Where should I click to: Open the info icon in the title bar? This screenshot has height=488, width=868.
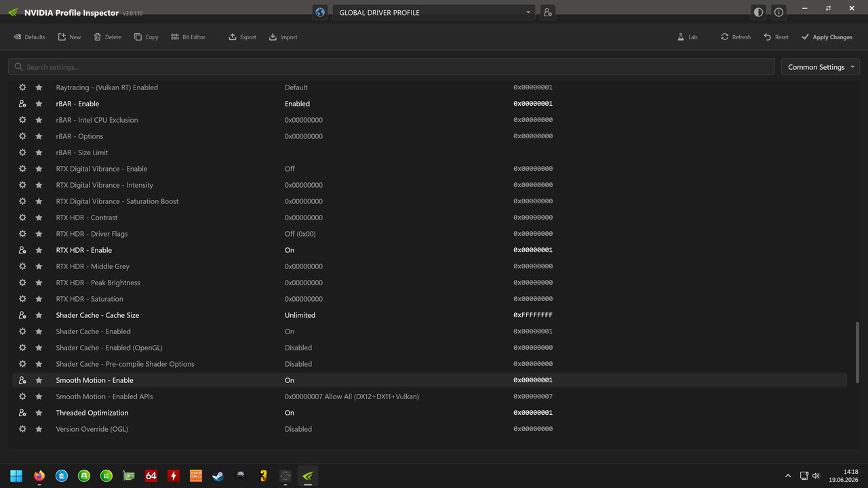[778, 12]
